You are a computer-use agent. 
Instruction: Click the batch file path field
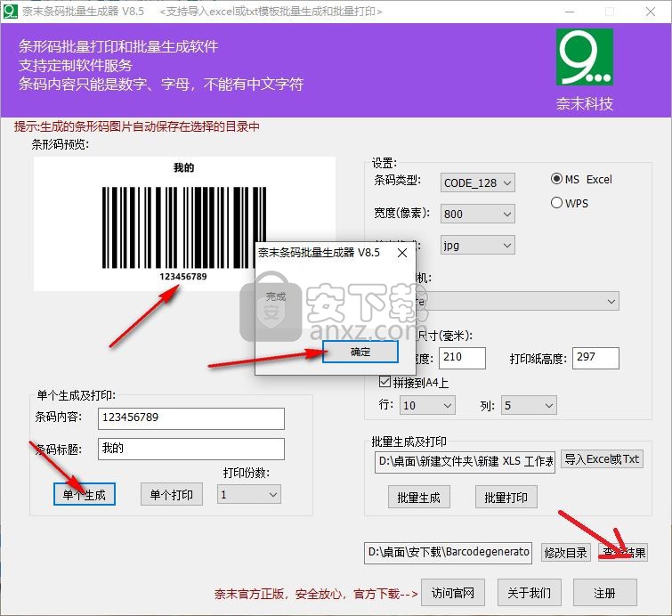point(465,462)
